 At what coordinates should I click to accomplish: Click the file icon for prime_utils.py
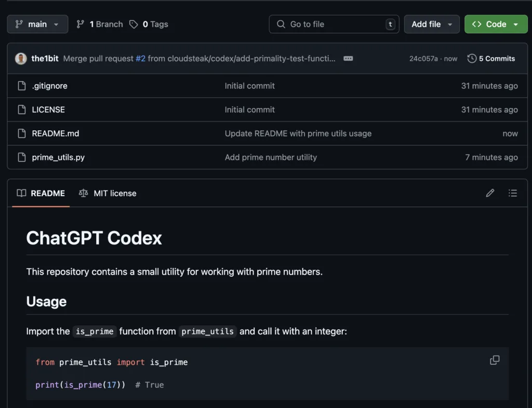pos(22,157)
